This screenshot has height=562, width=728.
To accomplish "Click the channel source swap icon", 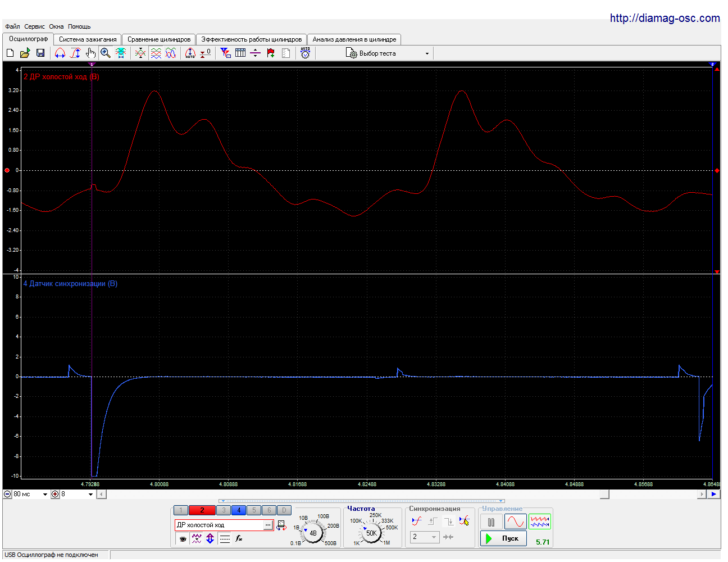I will click(281, 526).
